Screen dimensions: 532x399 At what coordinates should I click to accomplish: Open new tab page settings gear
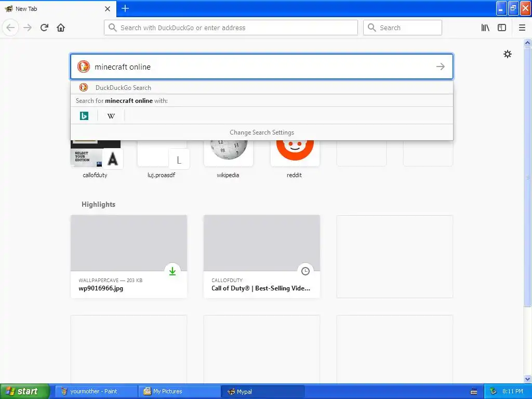tap(507, 54)
